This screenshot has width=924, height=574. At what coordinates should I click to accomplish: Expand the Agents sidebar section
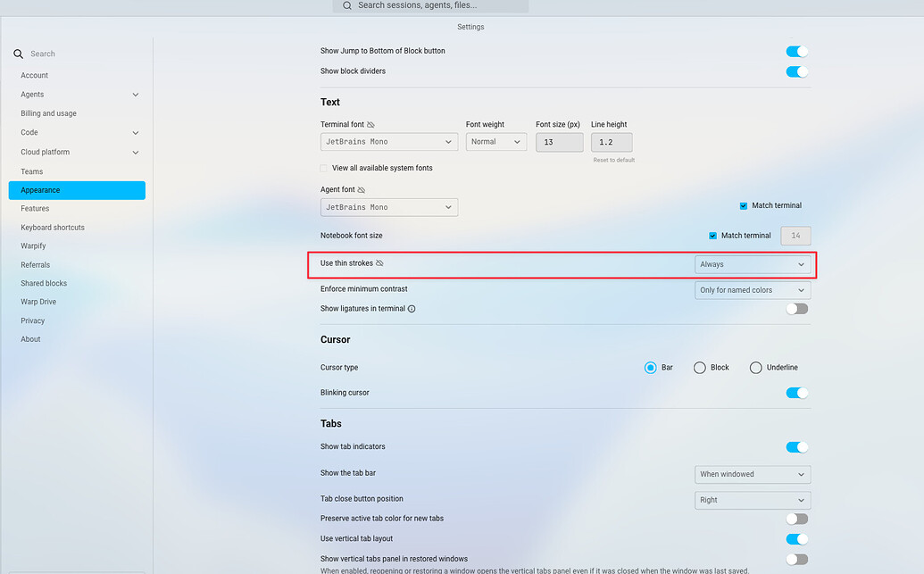click(136, 95)
